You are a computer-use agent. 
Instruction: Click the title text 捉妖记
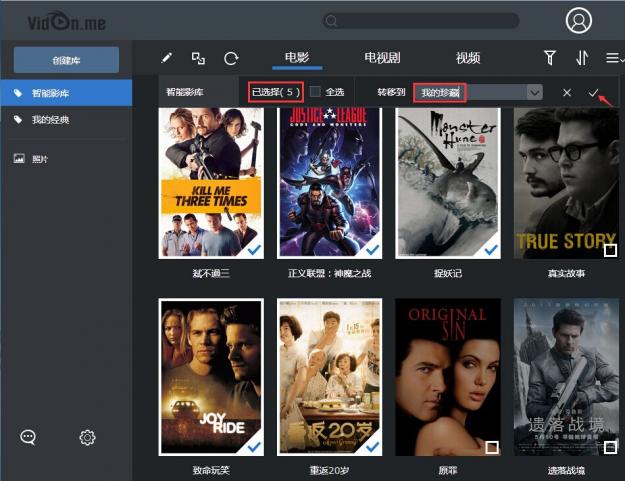[x=448, y=273]
